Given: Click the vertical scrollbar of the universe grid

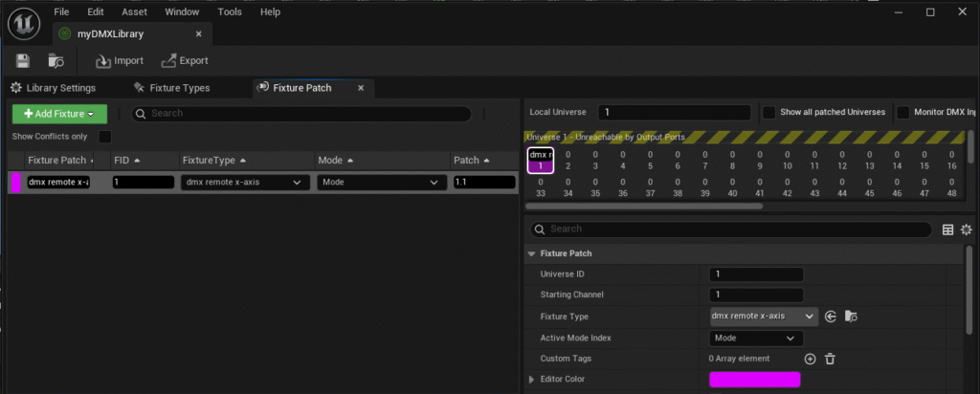Looking at the screenshot, I should (x=970, y=147).
